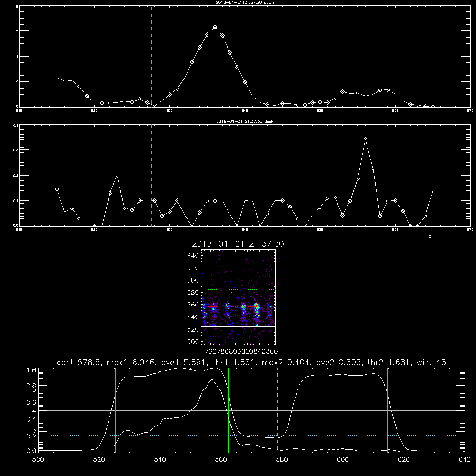Click the left green dashed line in the dawn plot
The width and height of the screenshot is (476, 476).
tap(151, 57)
